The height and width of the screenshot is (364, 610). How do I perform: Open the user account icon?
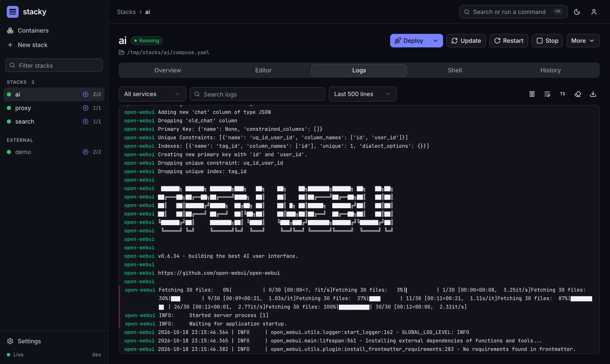point(594,12)
